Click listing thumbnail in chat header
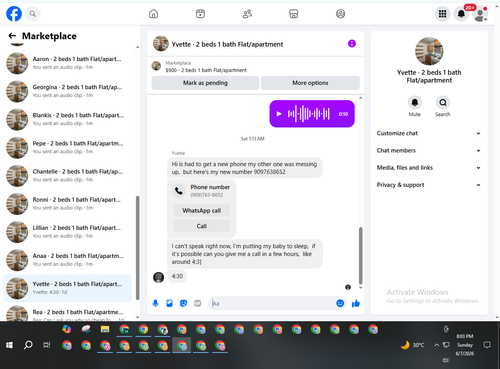 (x=161, y=44)
